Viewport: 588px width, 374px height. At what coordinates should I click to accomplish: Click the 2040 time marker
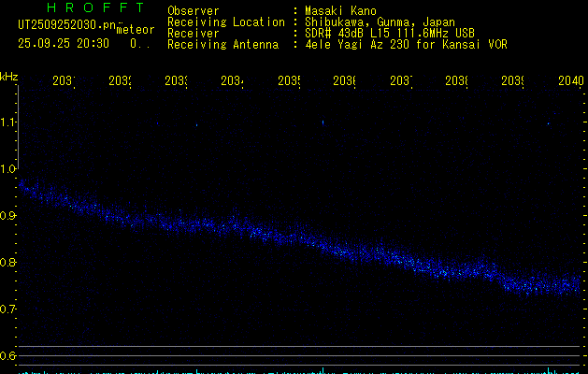(x=569, y=81)
